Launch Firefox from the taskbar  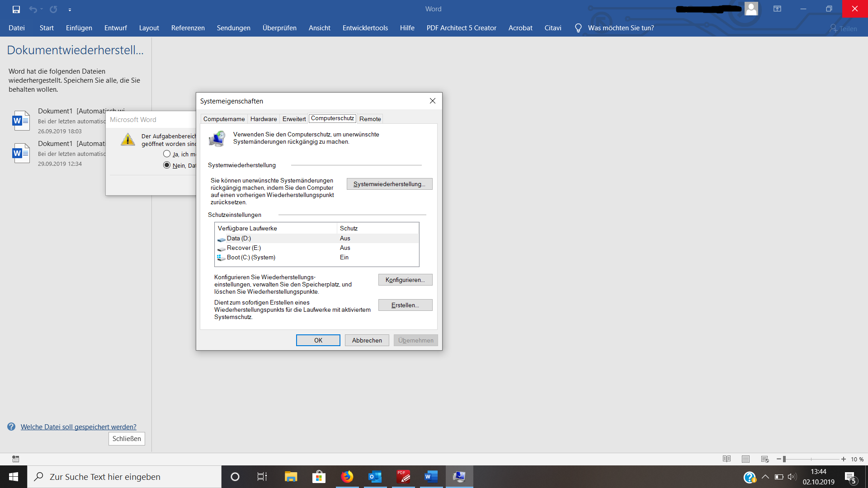point(347,476)
